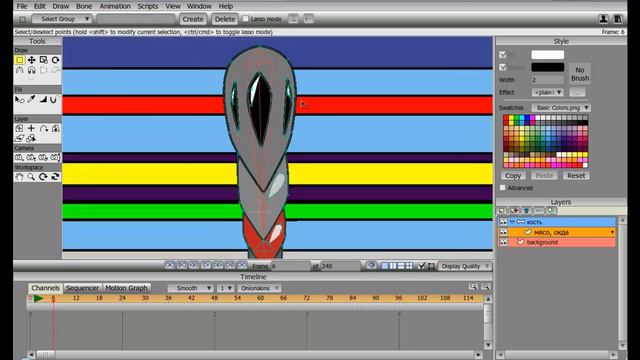This screenshot has width=640, height=360.
Task: Toggle the checkmark option beside Display Quality
Action: (x=422, y=266)
